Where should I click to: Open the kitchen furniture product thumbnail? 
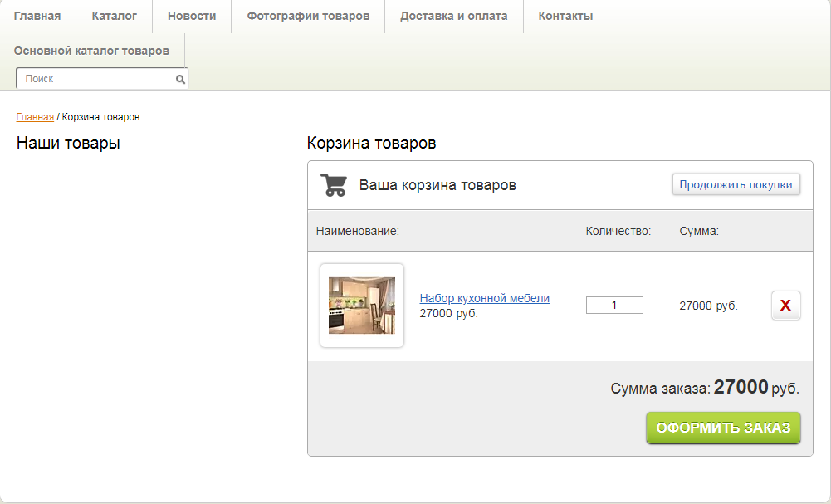click(x=362, y=306)
